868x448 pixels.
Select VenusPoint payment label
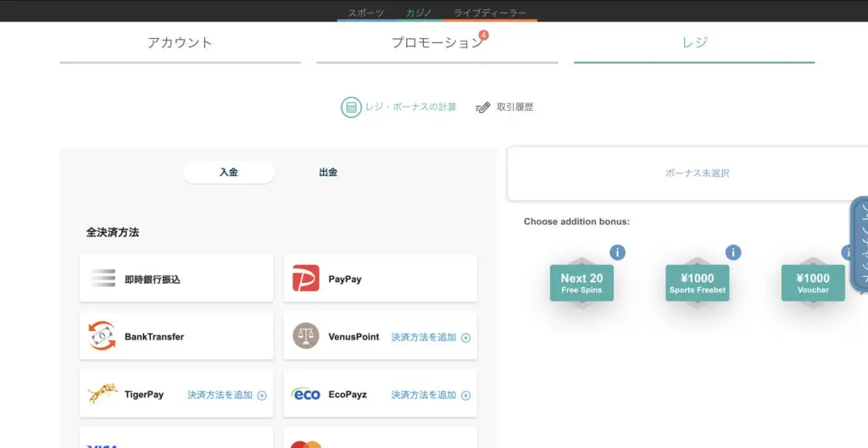pyautogui.click(x=353, y=337)
